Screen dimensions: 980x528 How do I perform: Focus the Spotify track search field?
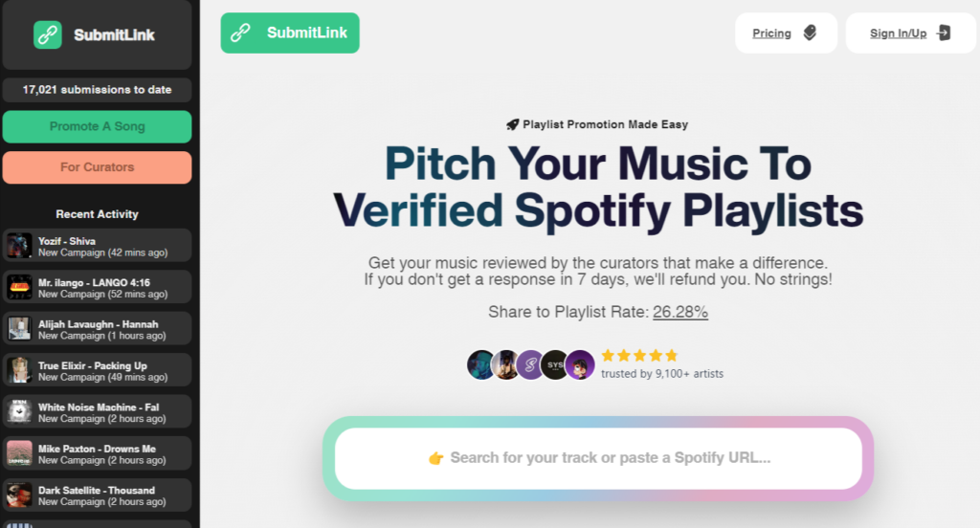[x=598, y=458]
